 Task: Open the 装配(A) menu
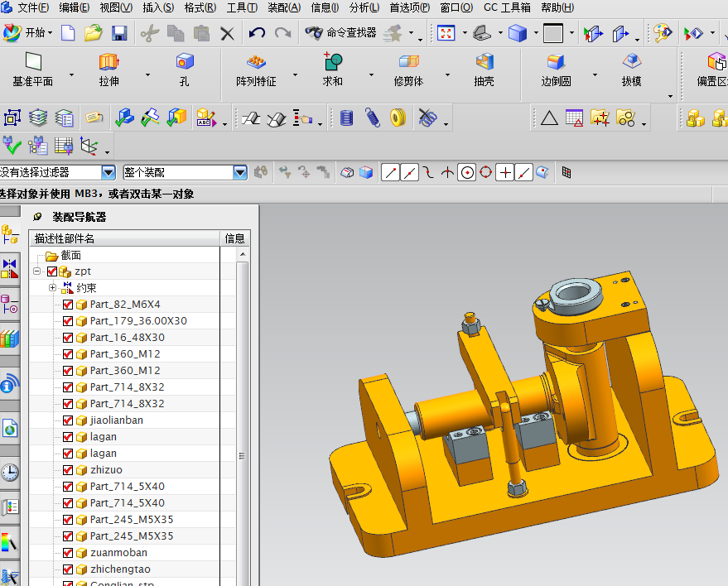click(x=284, y=7)
